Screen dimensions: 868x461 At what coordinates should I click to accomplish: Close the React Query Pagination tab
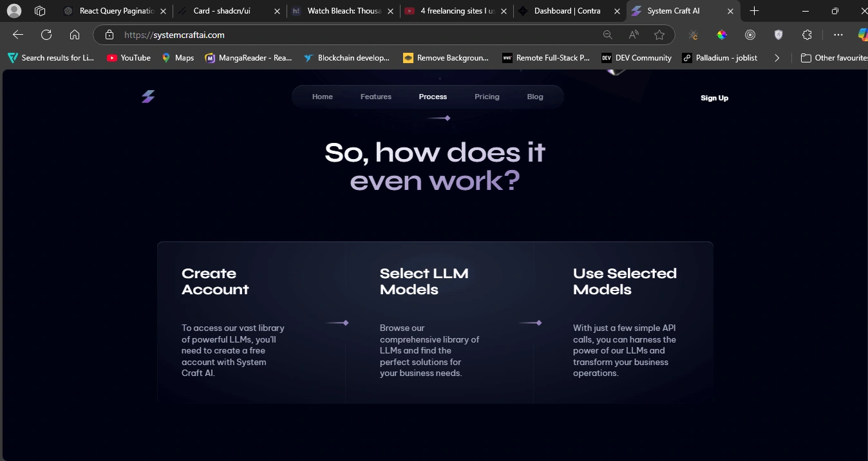(163, 11)
